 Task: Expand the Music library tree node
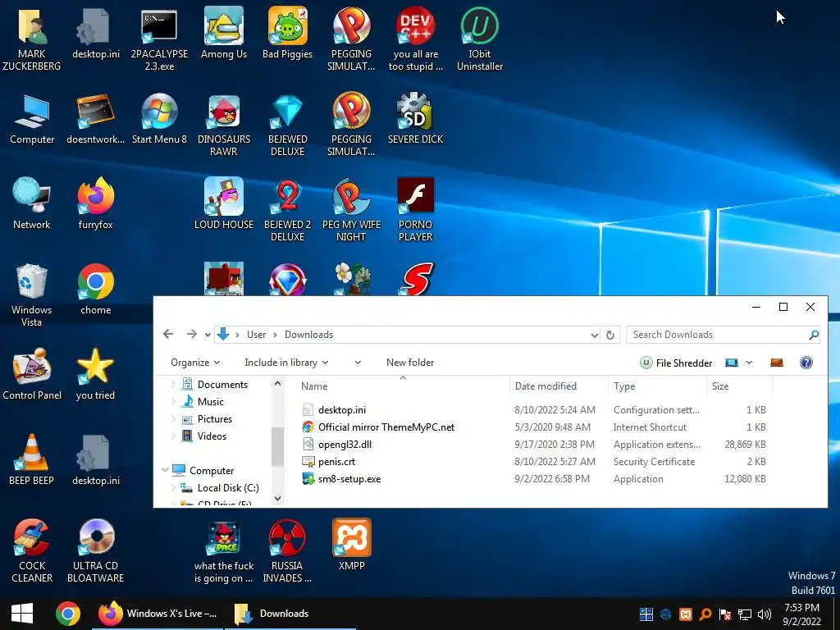coord(173,402)
